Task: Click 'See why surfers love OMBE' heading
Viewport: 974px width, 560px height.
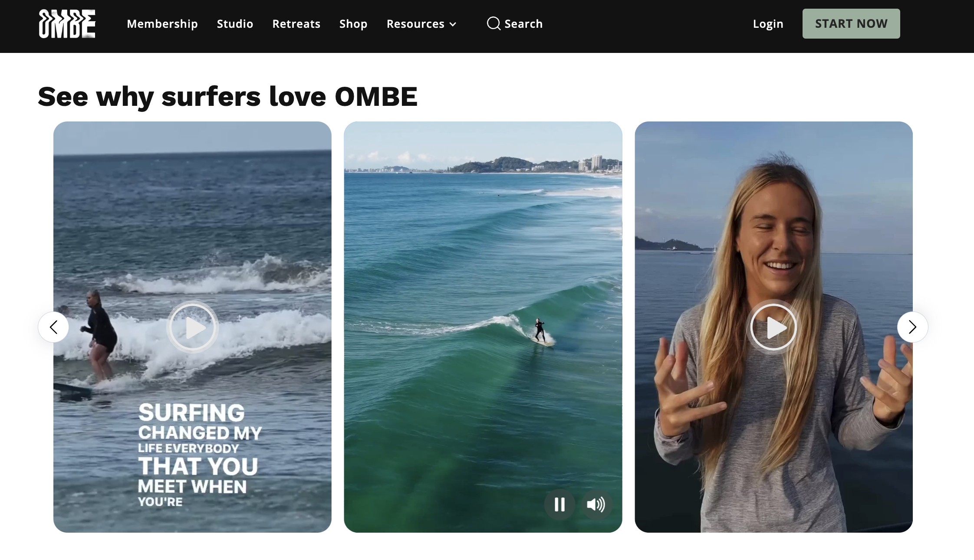Action: pos(227,96)
